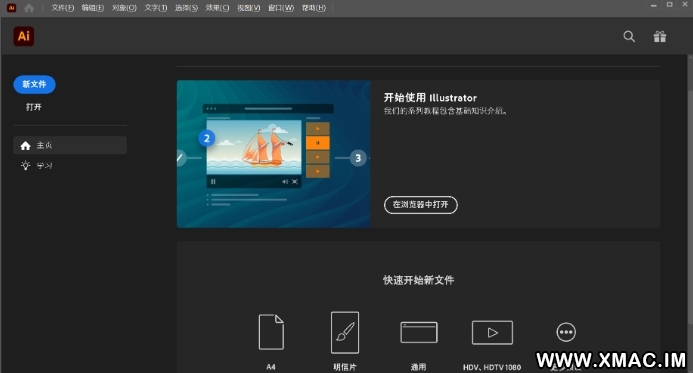Open the 效果(C) menu
The image size is (693, 373).
pyautogui.click(x=217, y=8)
